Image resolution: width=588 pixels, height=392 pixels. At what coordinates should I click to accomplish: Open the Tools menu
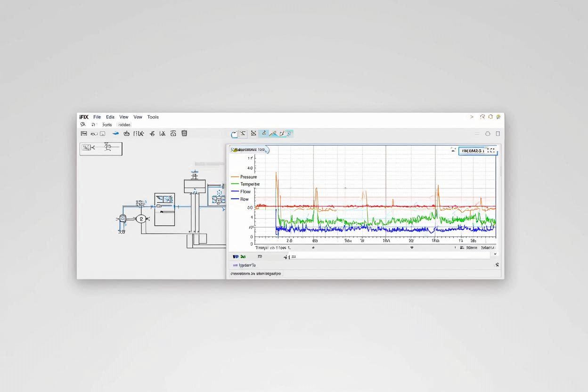point(153,117)
